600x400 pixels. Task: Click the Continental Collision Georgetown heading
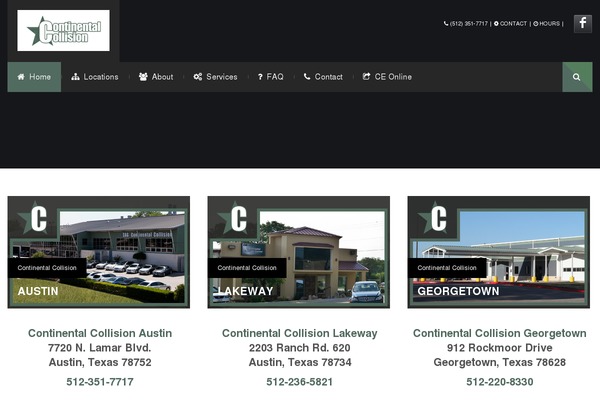tap(499, 333)
